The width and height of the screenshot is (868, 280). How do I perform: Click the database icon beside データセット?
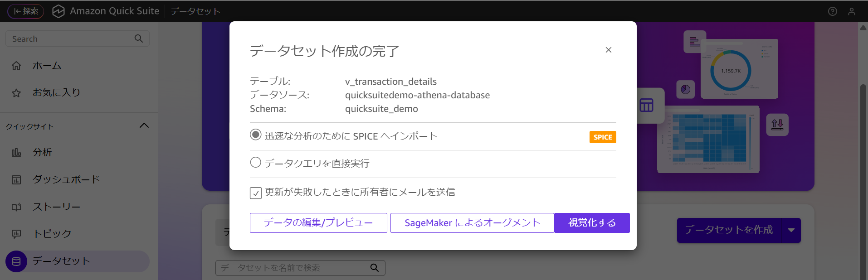click(16, 261)
